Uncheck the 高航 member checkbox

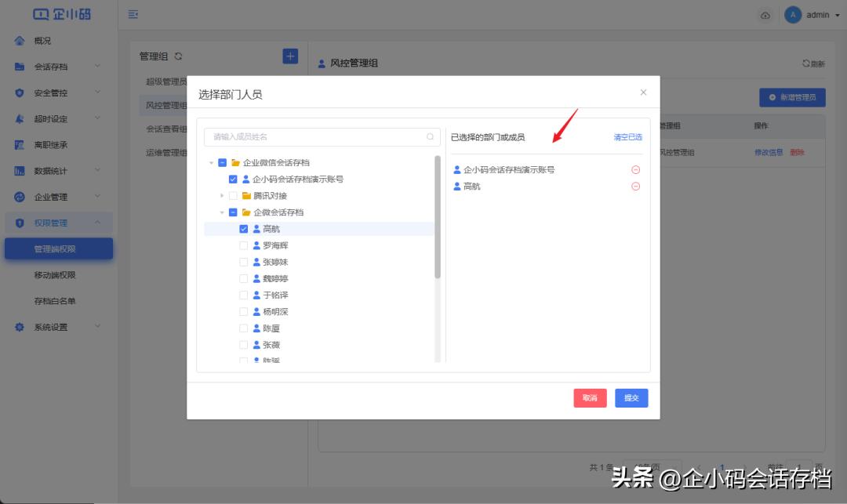click(x=243, y=228)
